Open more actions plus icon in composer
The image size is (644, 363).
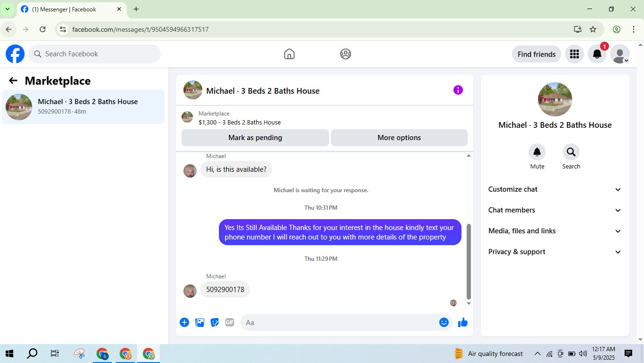(x=184, y=322)
